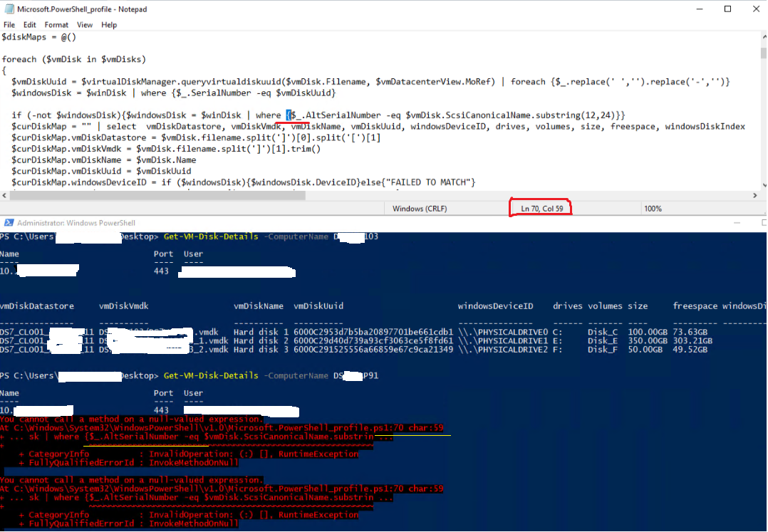Click the "vmDiskUuid" column header in PowerShell
The height and width of the screenshot is (532, 768).
(x=318, y=306)
